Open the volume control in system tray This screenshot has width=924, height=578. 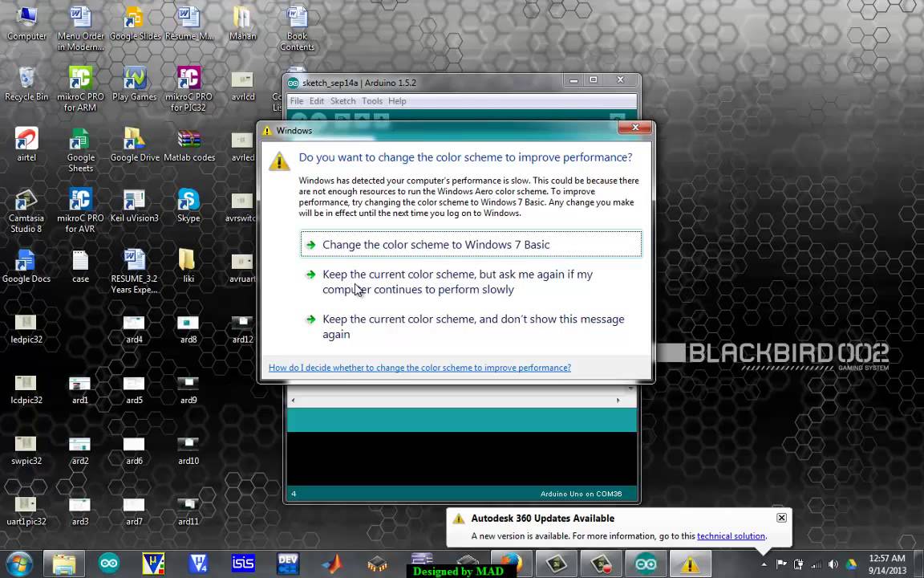833,564
